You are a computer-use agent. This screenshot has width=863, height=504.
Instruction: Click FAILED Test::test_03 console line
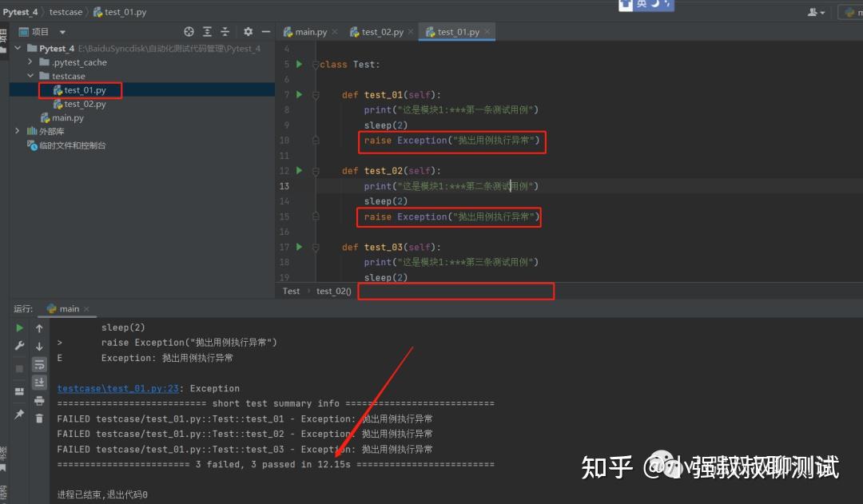pyautogui.click(x=245, y=450)
